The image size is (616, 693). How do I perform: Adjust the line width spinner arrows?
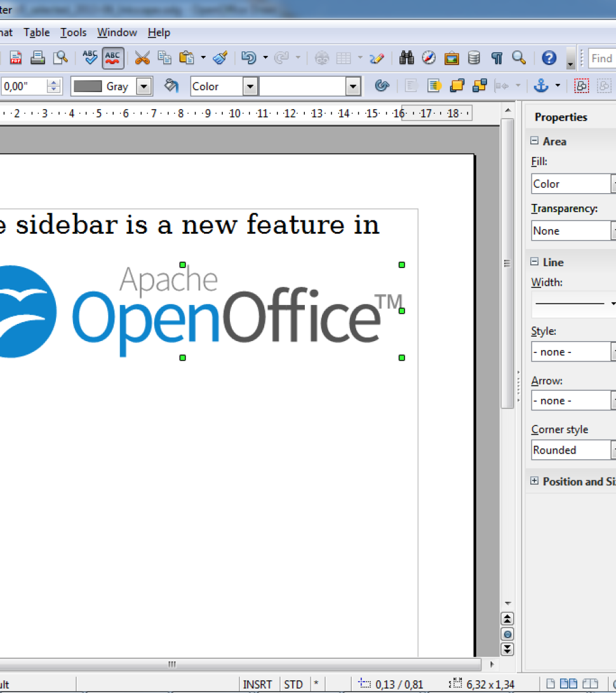click(x=54, y=86)
